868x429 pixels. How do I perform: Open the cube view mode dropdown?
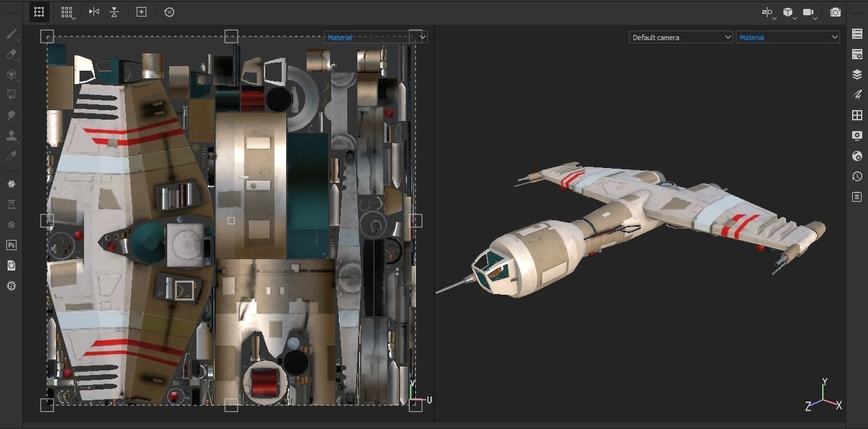coord(789,12)
